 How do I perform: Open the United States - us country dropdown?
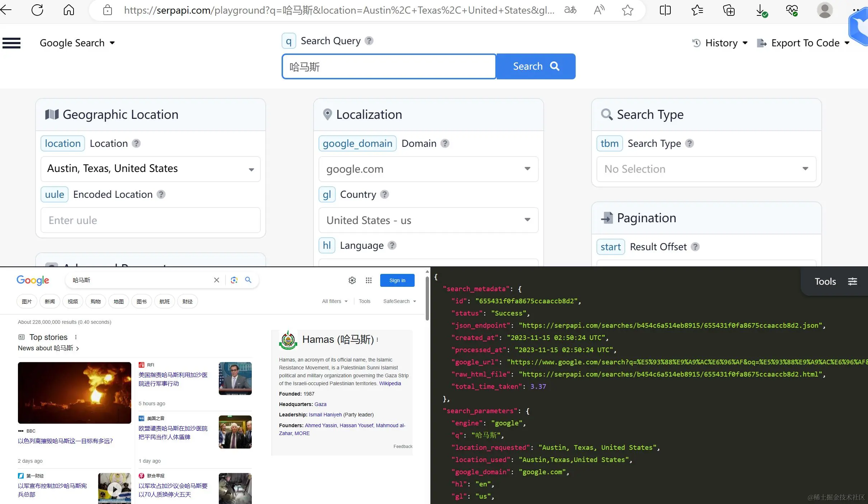point(428,220)
